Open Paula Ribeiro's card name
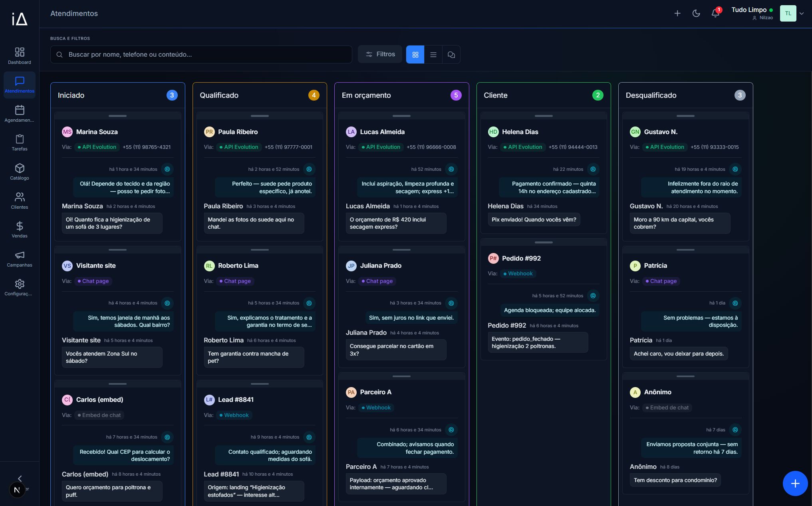This screenshot has height=506, width=812. 238,132
